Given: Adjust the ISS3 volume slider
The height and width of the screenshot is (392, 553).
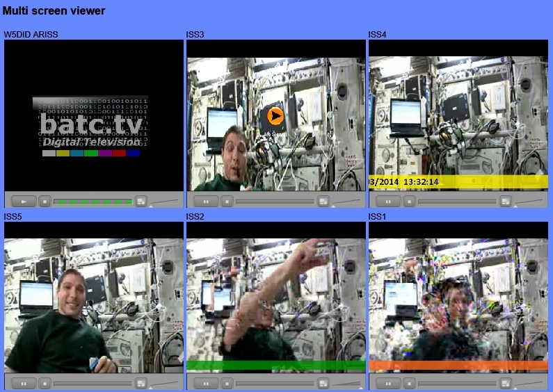Looking at the screenshot, I should (347, 201).
